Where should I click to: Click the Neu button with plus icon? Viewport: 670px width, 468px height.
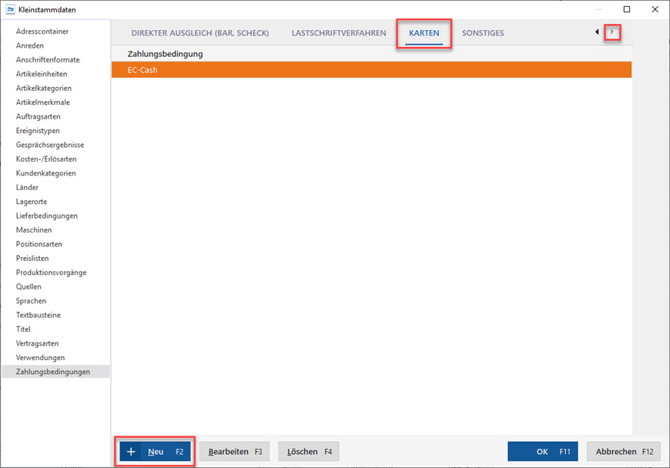[155, 452]
